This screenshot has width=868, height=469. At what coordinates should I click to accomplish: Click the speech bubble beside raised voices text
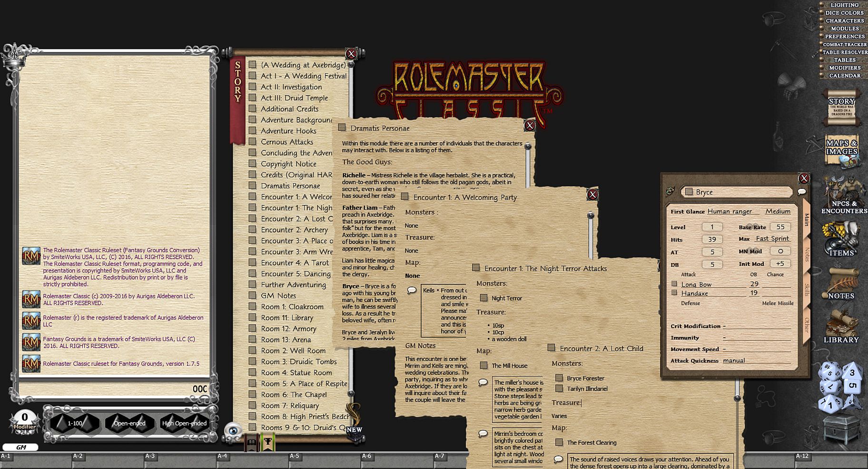[x=559, y=459]
